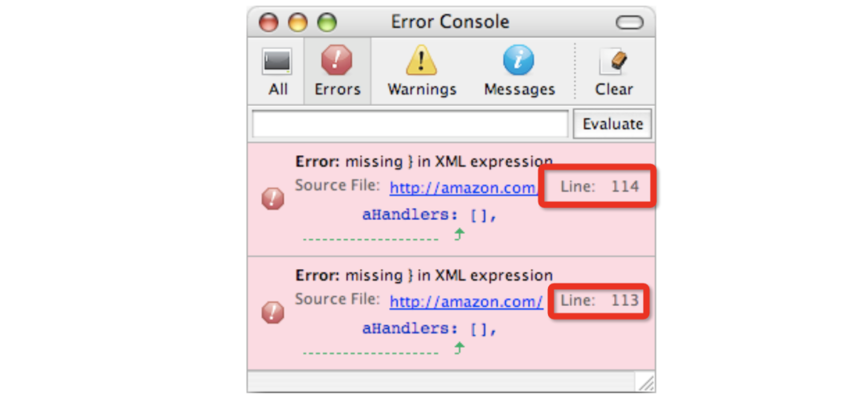This screenshot has height=400, width=868.
Task: Click the first error's red stop icon
Action: (273, 198)
